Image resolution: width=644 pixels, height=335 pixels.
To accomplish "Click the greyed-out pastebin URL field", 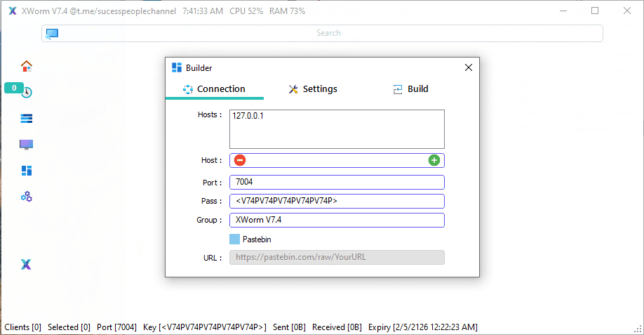I will pyautogui.click(x=337, y=257).
